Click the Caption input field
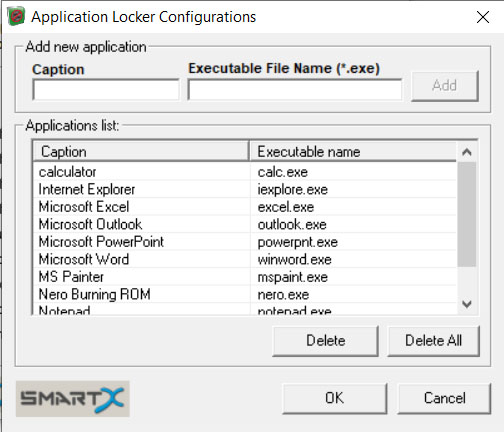The image size is (504, 432). 106,89
